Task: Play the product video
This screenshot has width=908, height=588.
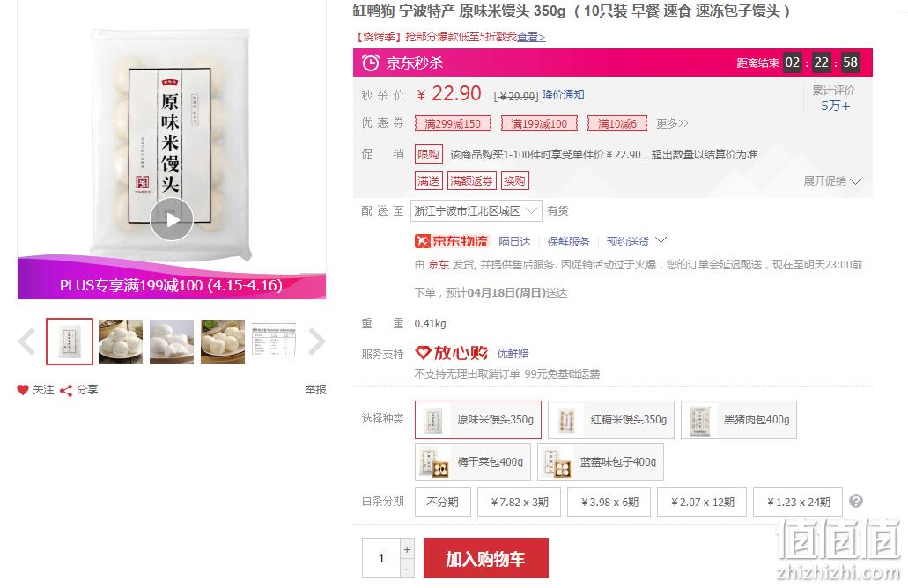Action: [172, 219]
